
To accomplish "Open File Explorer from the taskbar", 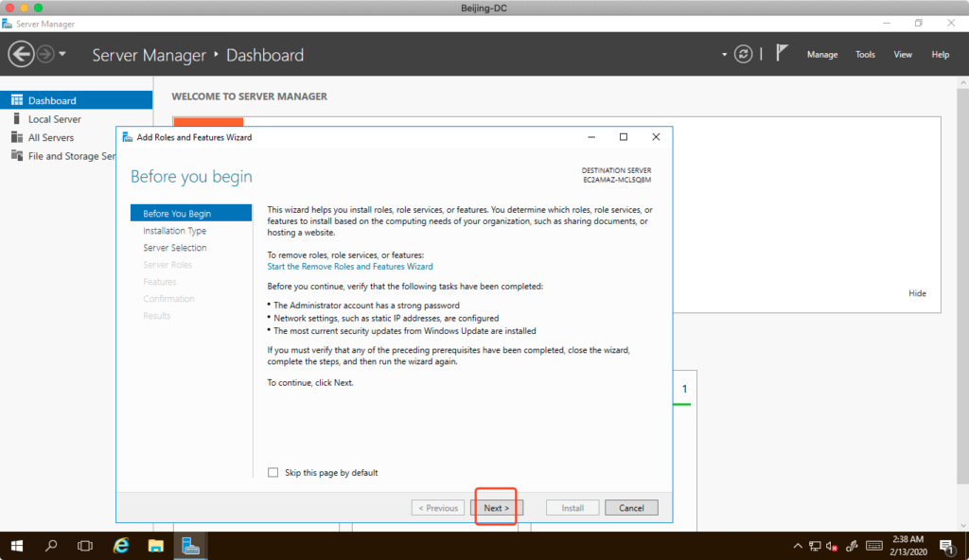I will tap(156, 546).
